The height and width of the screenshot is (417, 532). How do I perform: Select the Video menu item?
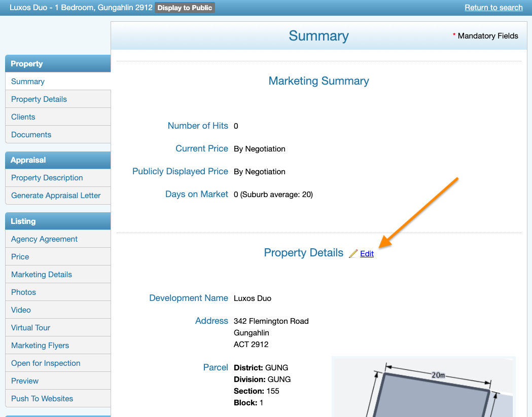pos(21,310)
